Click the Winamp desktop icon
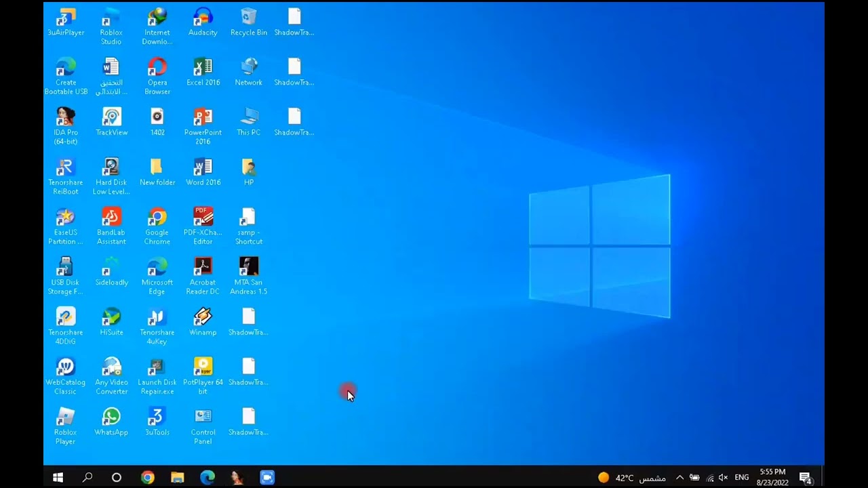868x488 pixels. 203,323
